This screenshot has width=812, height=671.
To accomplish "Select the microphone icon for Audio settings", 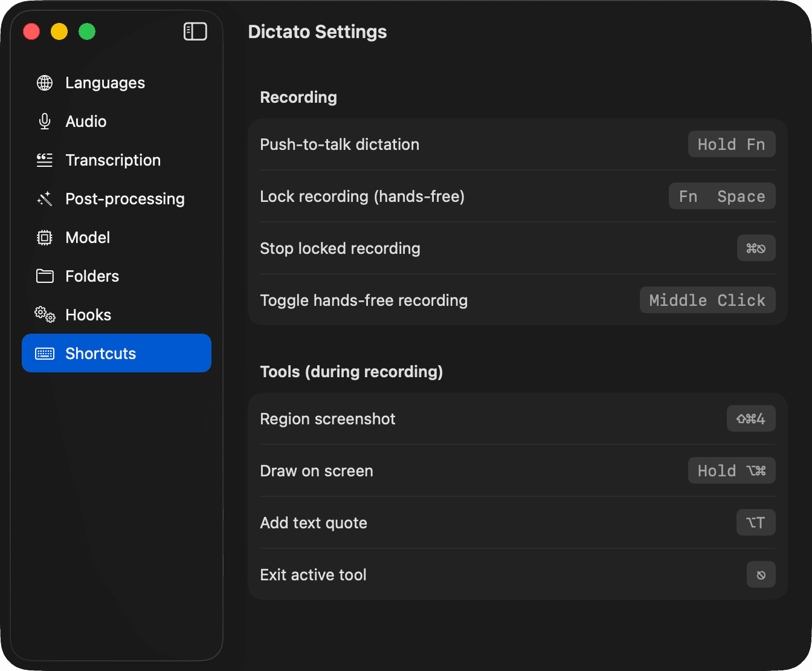I will point(44,121).
